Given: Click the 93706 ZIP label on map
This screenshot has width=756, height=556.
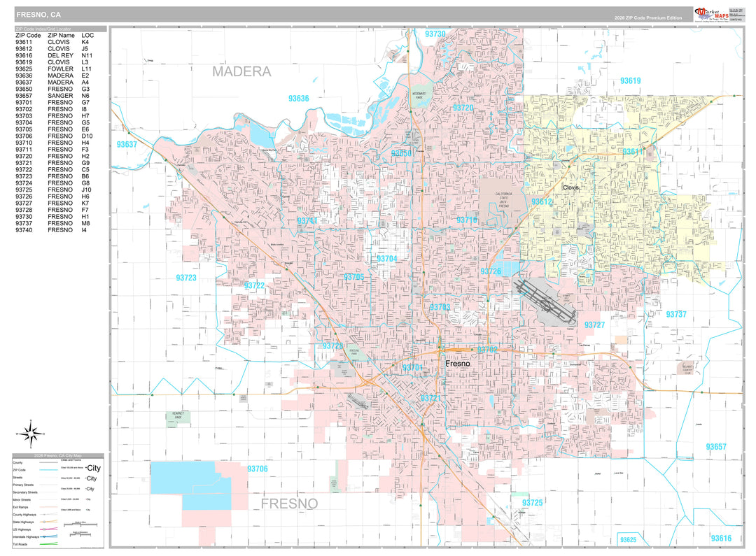Looking at the screenshot, I should point(258,469).
